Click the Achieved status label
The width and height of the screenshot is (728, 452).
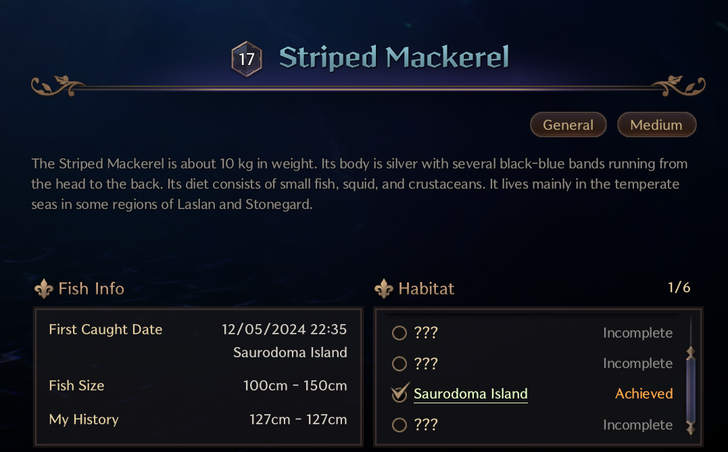tap(643, 394)
